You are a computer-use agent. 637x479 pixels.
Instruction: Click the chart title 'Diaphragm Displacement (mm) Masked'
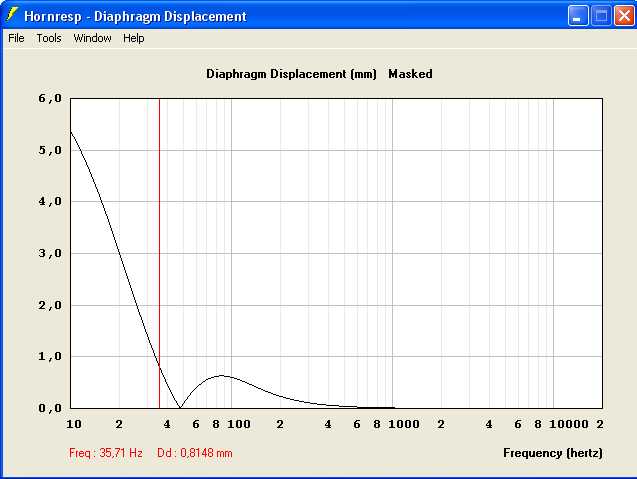point(319,74)
